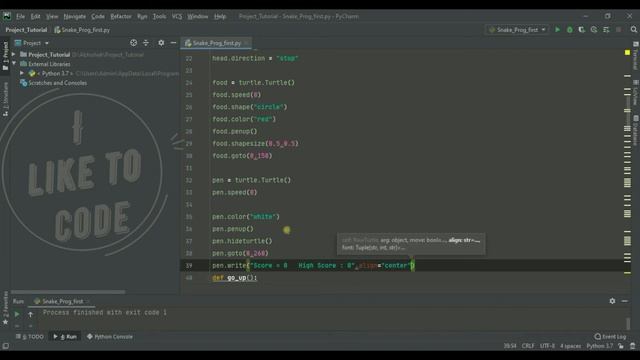Collapse the External Libraries node
This screenshot has width=640, height=360.
pyautogui.click(x=13, y=64)
